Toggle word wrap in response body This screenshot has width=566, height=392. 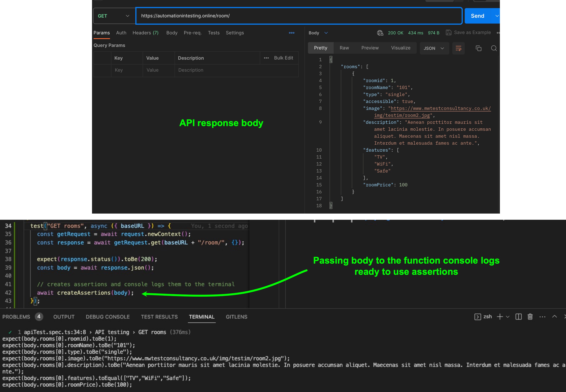tap(458, 48)
